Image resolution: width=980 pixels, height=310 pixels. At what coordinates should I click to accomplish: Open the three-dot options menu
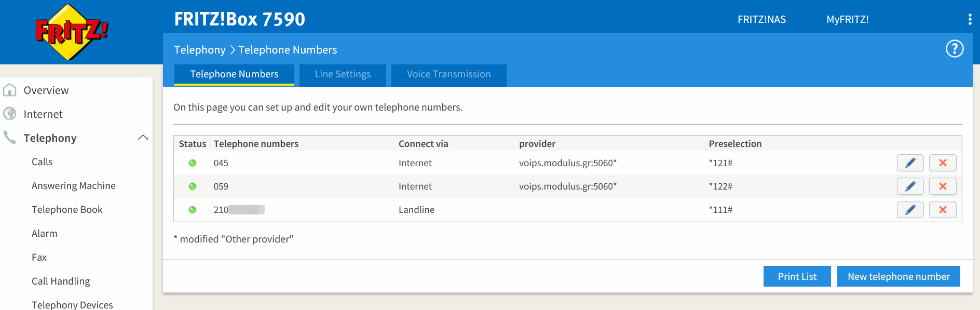(970, 19)
